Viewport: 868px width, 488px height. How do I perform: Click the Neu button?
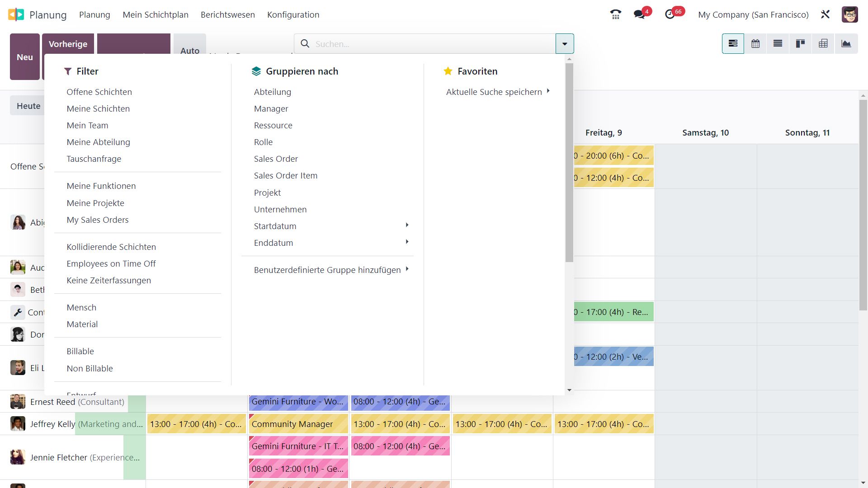click(25, 57)
